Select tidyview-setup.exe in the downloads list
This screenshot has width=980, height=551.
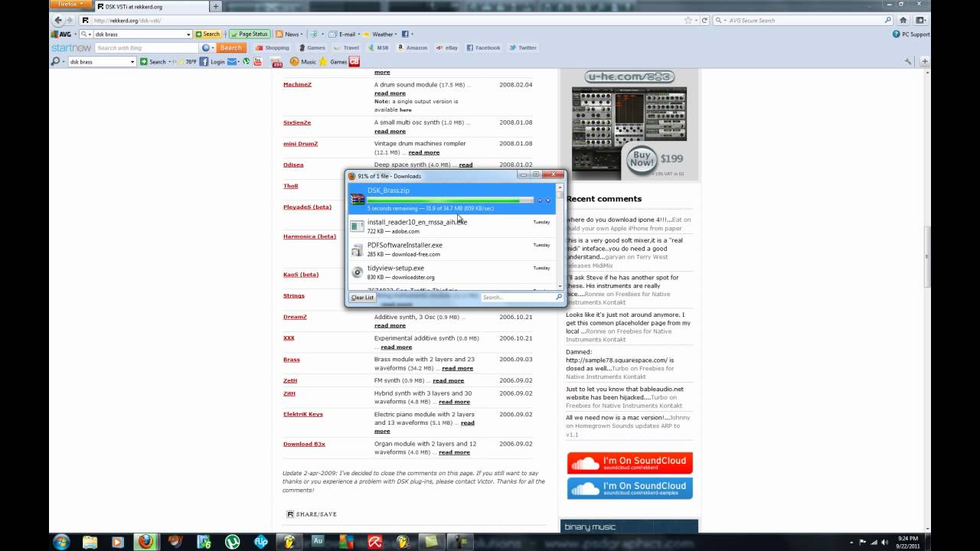[452, 272]
